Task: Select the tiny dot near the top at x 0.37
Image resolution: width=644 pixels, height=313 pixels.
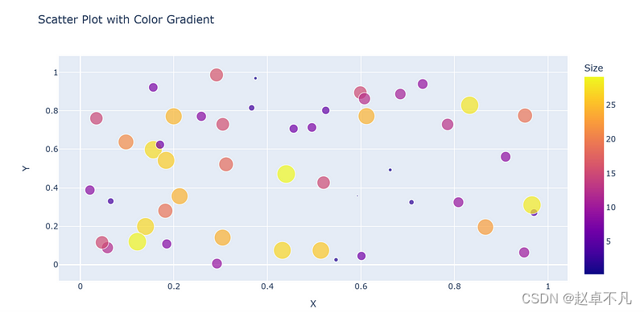Action: [255, 78]
